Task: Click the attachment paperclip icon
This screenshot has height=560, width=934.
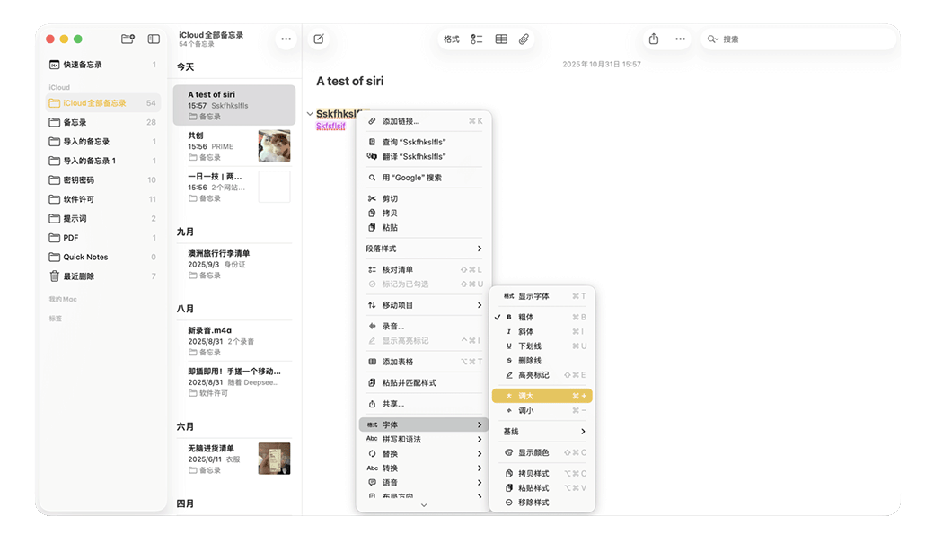Action: [524, 39]
